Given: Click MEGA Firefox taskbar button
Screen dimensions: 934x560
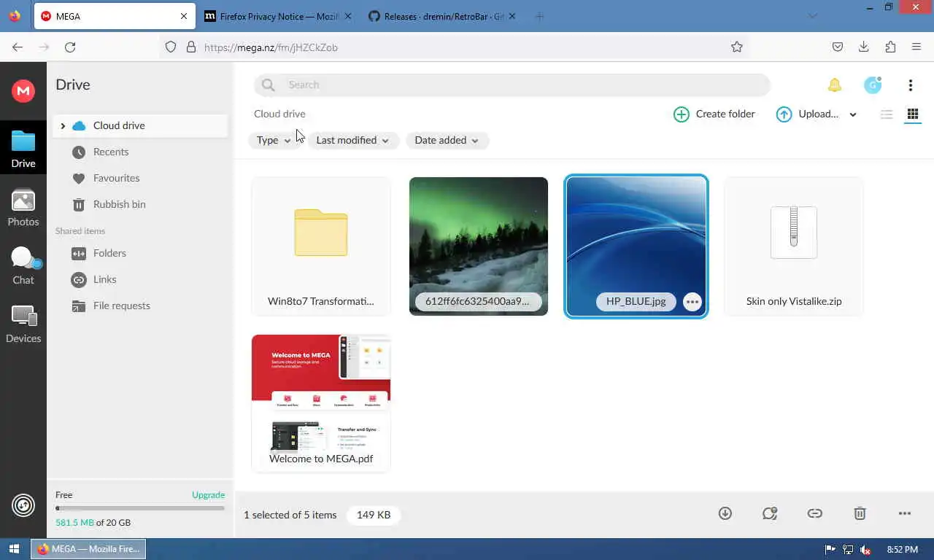Looking at the screenshot, I should pos(88,549).
